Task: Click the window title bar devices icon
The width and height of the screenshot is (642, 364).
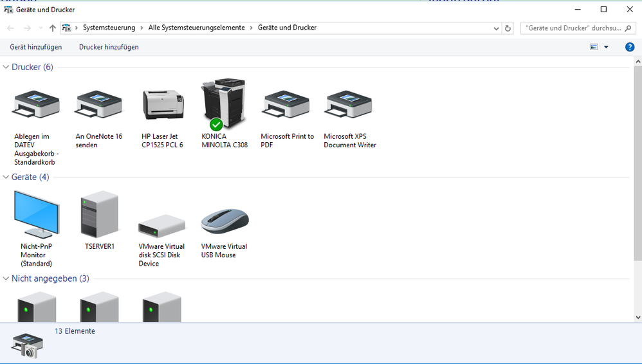Action: click(x=8, y=10)
